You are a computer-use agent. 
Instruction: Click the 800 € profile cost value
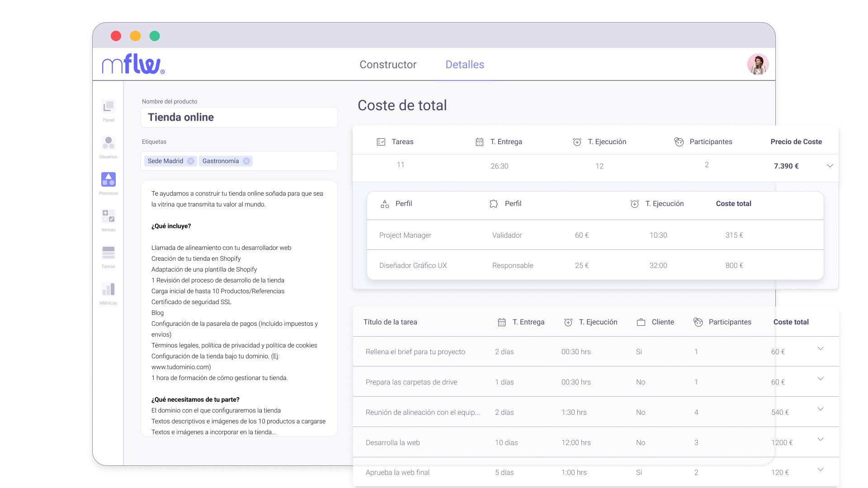[734, 266]
